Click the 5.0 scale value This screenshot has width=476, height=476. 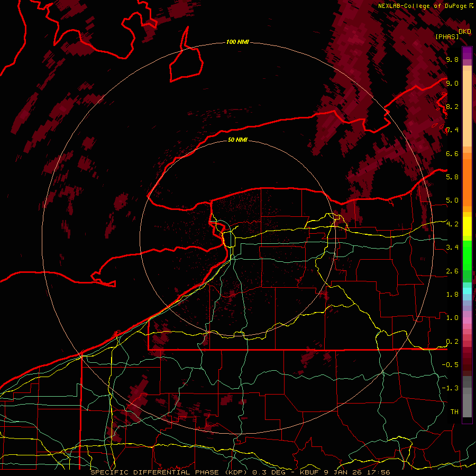[x=452, y=200]
